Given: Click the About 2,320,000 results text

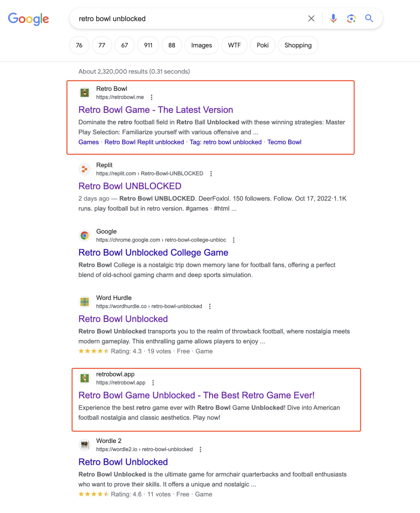Looking at the screenshot, I should 134,72.
